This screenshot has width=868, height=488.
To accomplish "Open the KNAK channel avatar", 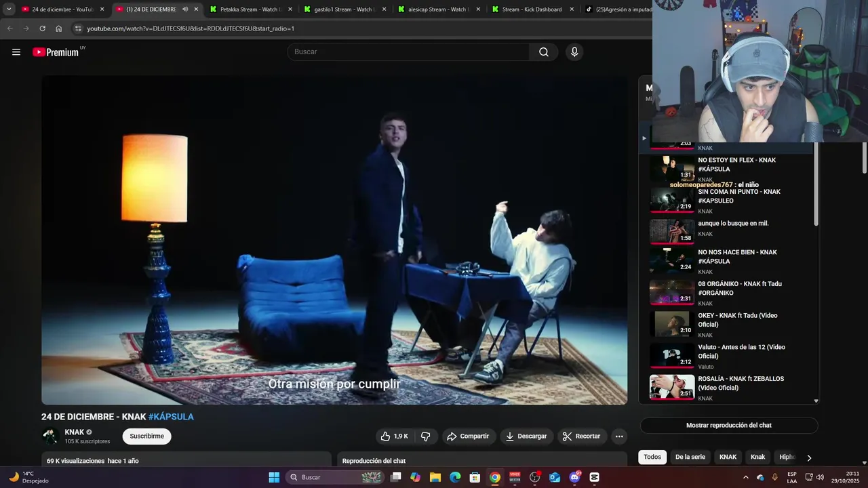I will [50, 436].
